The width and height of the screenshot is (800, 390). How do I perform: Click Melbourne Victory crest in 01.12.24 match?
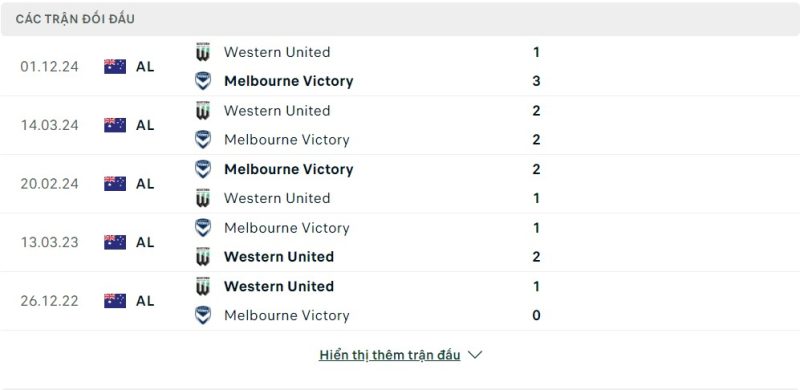click(x=203, y=81)
